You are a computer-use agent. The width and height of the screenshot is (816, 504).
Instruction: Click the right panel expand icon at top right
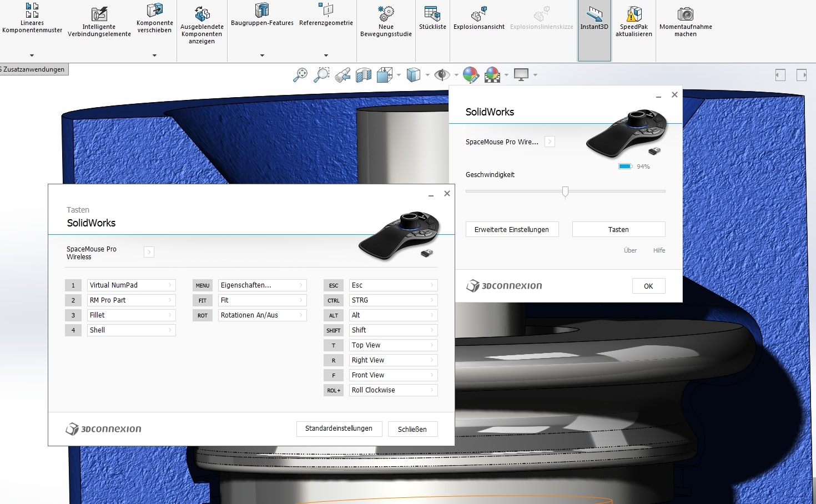802,75
